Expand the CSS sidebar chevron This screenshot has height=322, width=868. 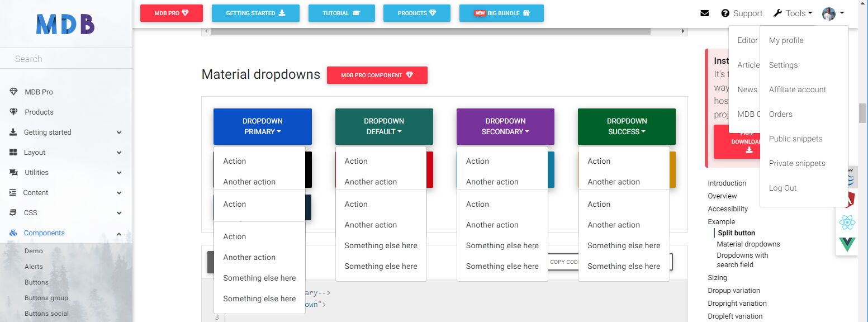tap(119, 213)
